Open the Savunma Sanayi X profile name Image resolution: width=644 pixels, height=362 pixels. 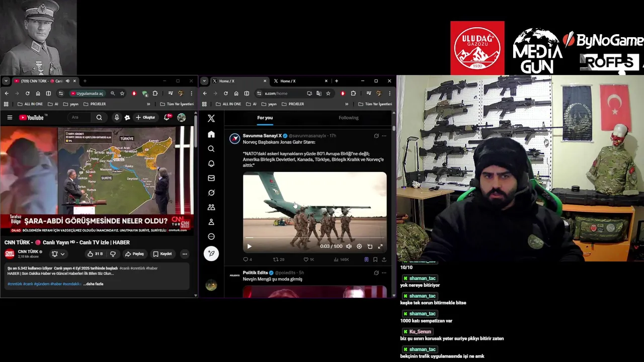coord(262,136)
